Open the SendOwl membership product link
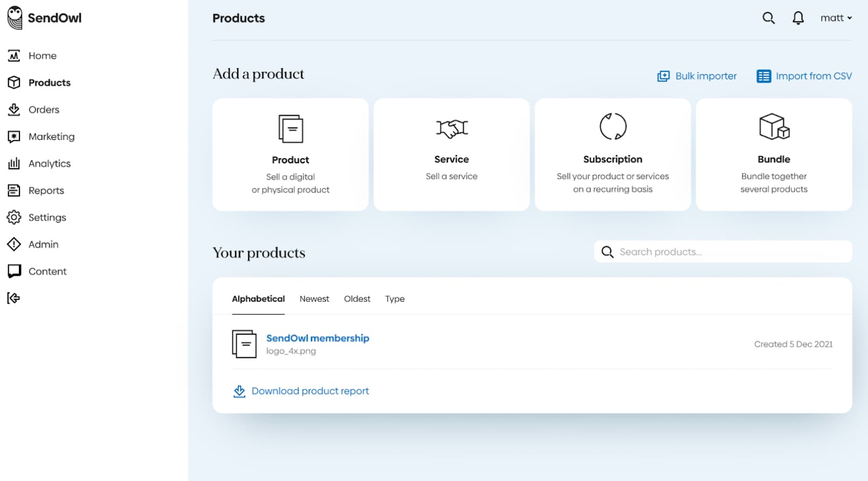The width and height of the screenshot is (868, 481). pos(317,338)
